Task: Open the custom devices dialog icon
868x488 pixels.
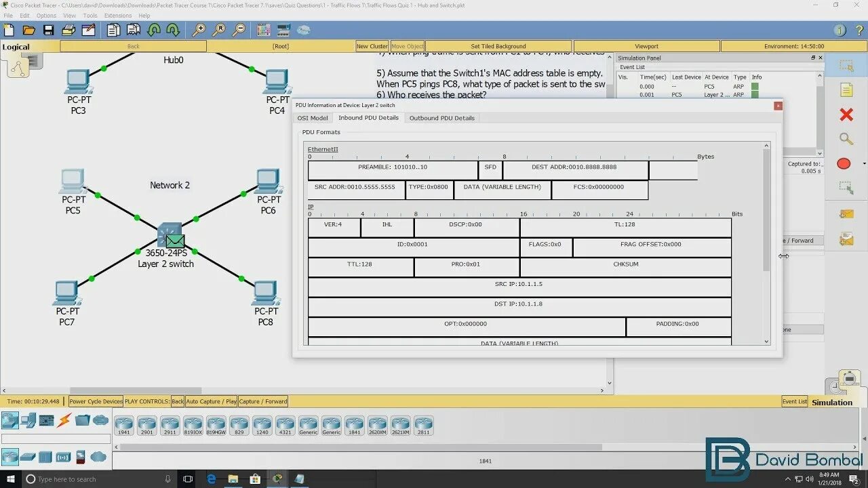Action: pyautogui.click(x=284, y=30)
